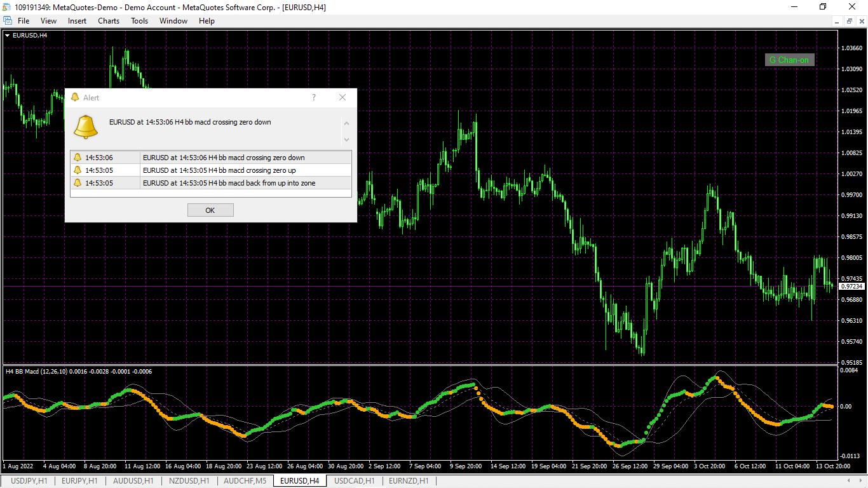868x488 pixels.
Task: Click the scroll down arrow in Alert message pane
Action: coord(346,139)
